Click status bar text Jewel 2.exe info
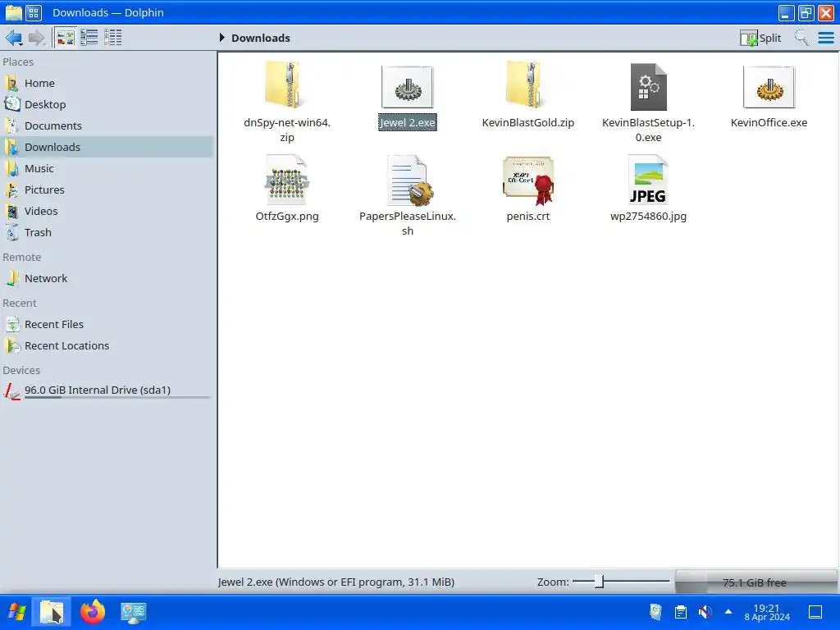The width and height of the screenshot is (840, 630). [x=336, y=582]
